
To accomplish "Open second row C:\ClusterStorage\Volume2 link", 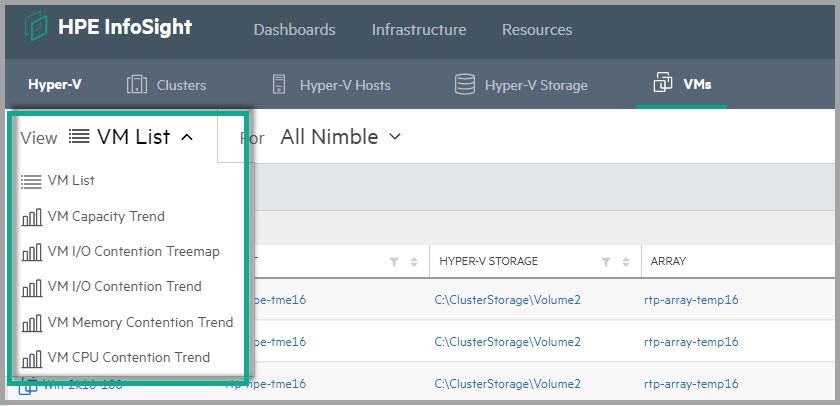I will point(507,342).
